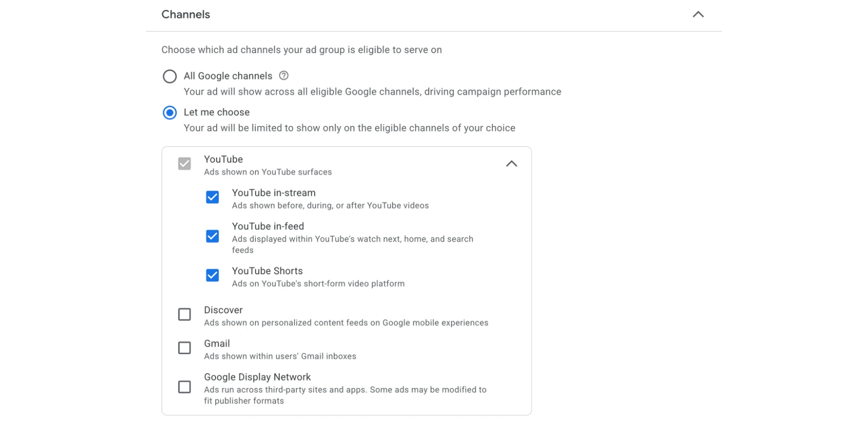Click the Discover channel label
The image size is (868, 431).
[x=223, y=310]
